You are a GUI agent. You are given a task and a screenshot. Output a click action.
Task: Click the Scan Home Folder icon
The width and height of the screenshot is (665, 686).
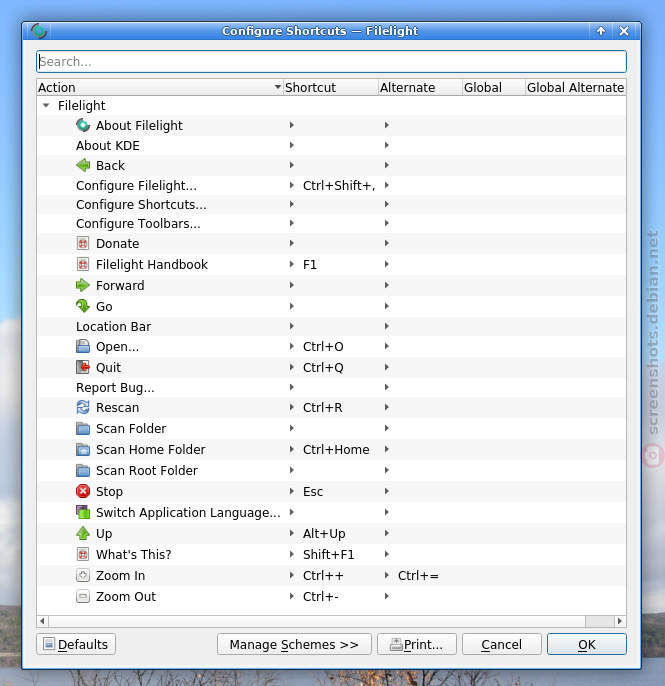(x=83, y=449)
